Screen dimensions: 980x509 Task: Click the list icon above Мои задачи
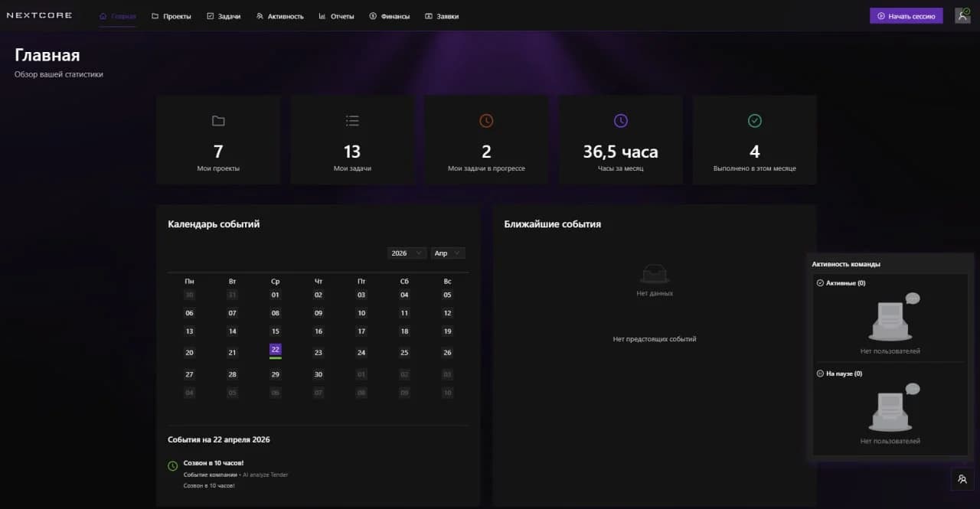pyautogui.click(x=352, y=121)
